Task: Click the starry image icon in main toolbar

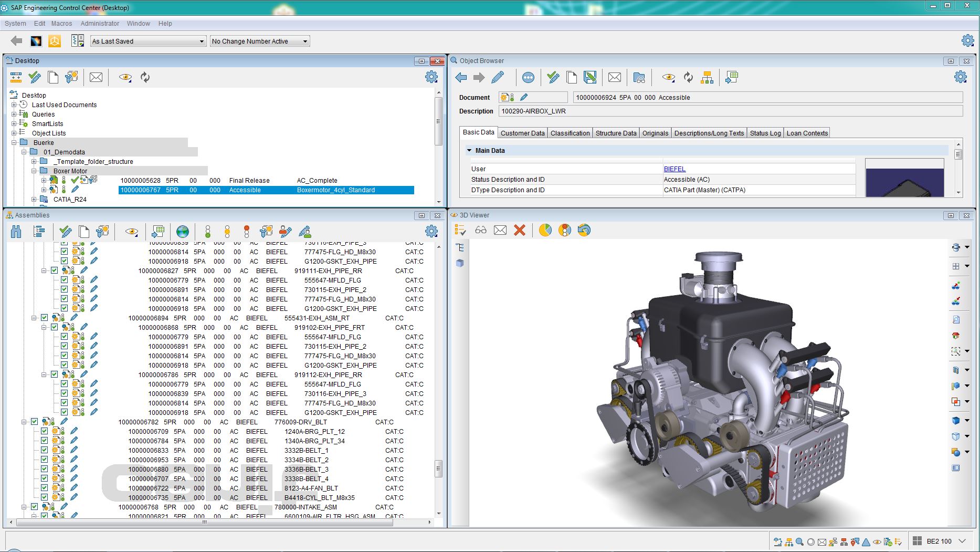Action: coord(36,41)
